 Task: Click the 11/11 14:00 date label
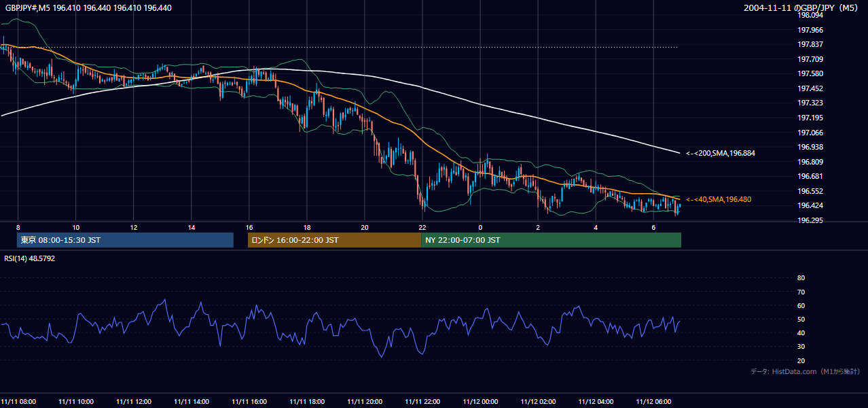(x=192, y=401)
